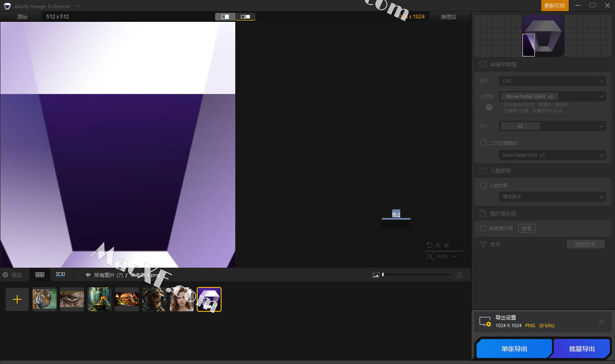615x364 pixels.
Task: Click the AI model help question icon
Action: (x=489, y=107)
